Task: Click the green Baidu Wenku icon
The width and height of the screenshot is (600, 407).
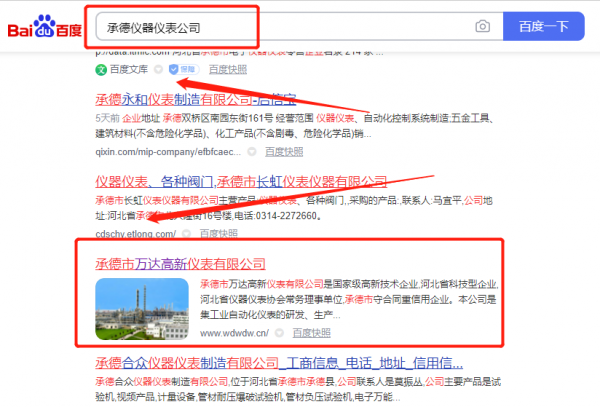Action: 101,70
